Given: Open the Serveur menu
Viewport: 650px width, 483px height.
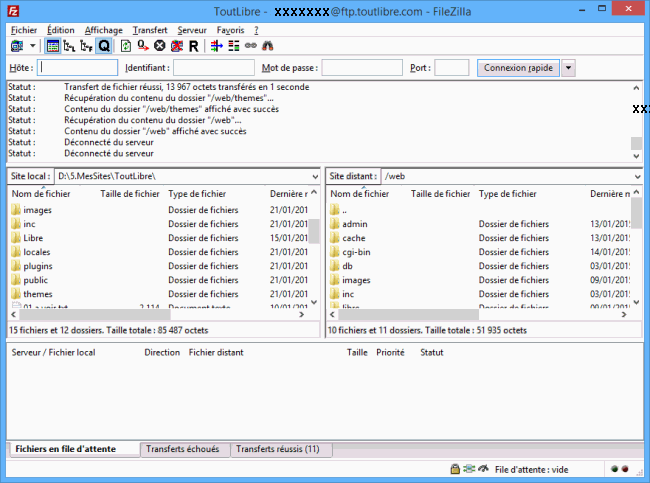Looking at the screenshot, I should [192, 30].
